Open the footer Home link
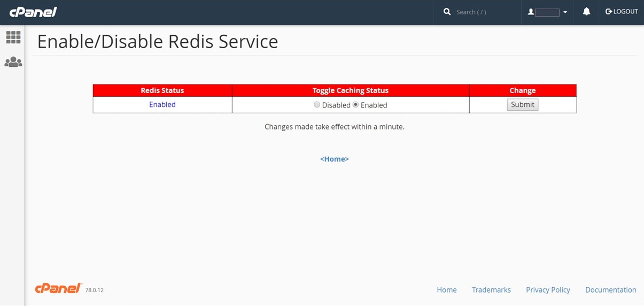This screenshot has width=644, height=306. [x=447, y=290]
